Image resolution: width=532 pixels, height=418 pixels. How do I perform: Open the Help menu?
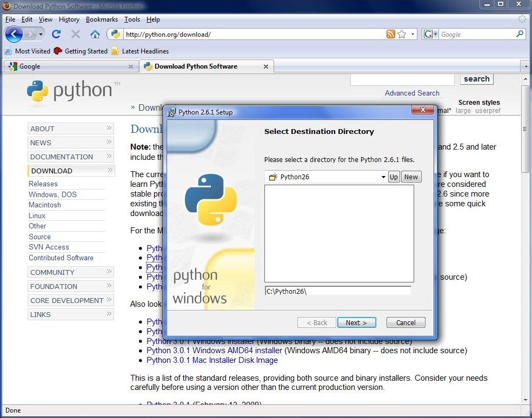point(153,19)
